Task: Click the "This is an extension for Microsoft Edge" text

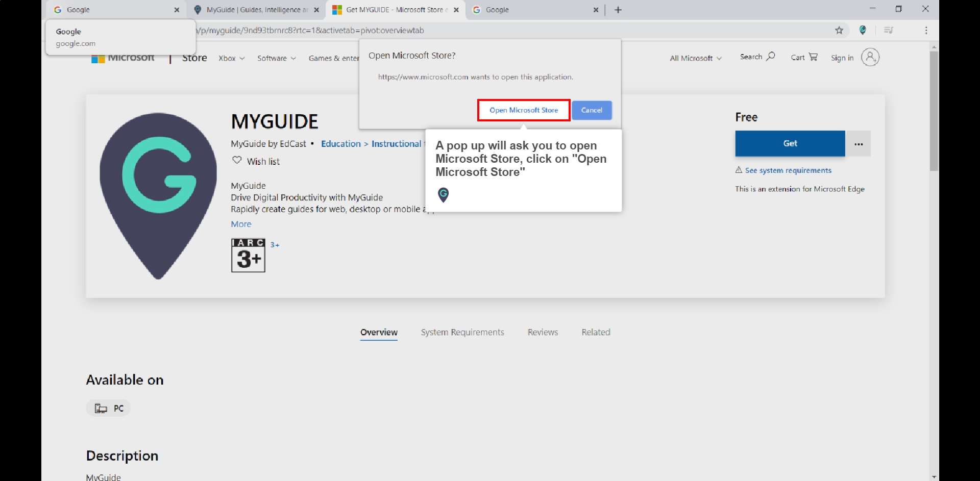Action: 800,189
